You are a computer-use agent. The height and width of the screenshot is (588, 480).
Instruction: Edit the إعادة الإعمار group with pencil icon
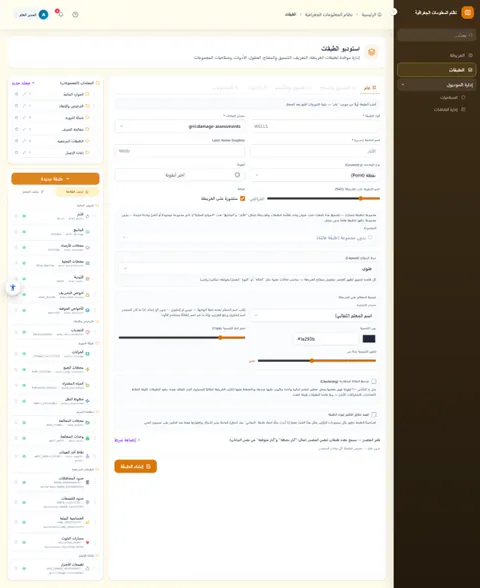[x=24, y=153]
